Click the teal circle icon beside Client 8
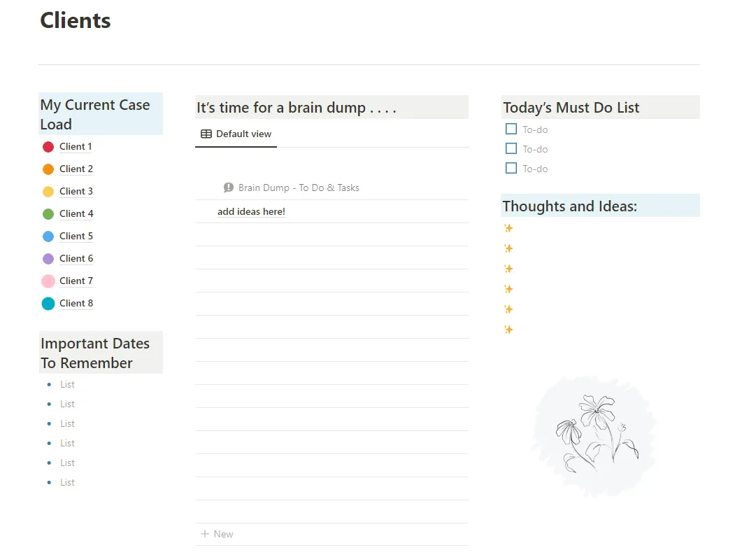Viewport: 756px width, 557px height. [x=48, y=304]
